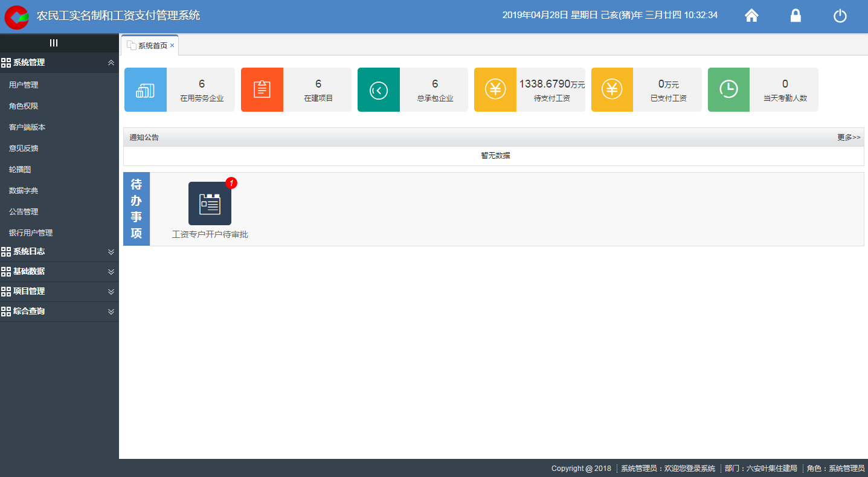The width and height of the screenshot is (868, 477).
Task: Click the page icon on 系统首页 tab
Action: pyautogui.click(x=131, y=45)
